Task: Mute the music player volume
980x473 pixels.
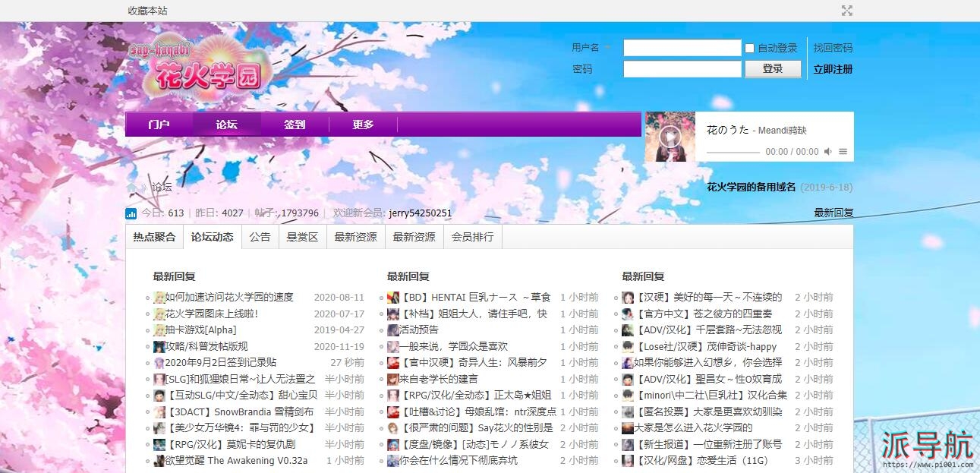Action: [828, 152]
